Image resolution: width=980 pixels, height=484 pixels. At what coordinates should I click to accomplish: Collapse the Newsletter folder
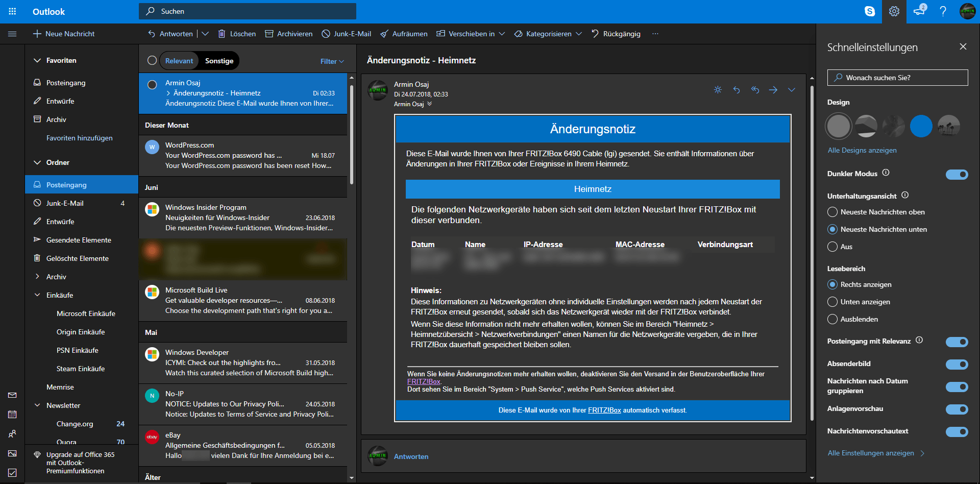pos(37,405)
